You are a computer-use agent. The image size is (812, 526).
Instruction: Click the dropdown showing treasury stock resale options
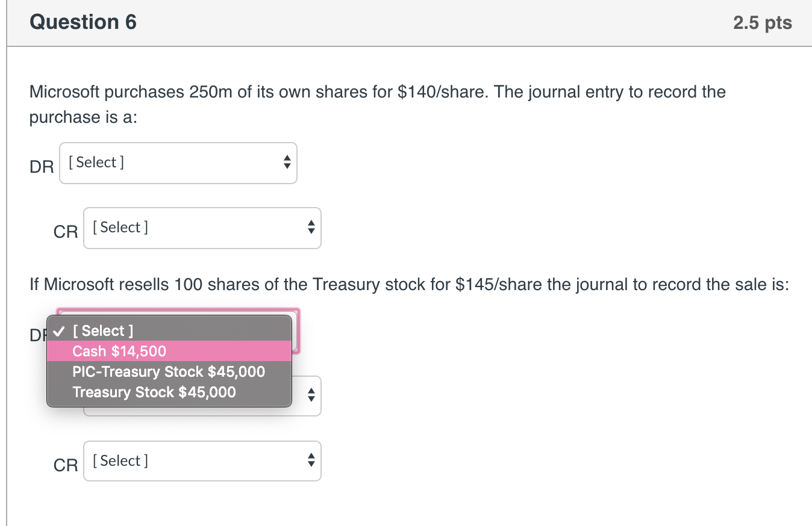point(169,361)
